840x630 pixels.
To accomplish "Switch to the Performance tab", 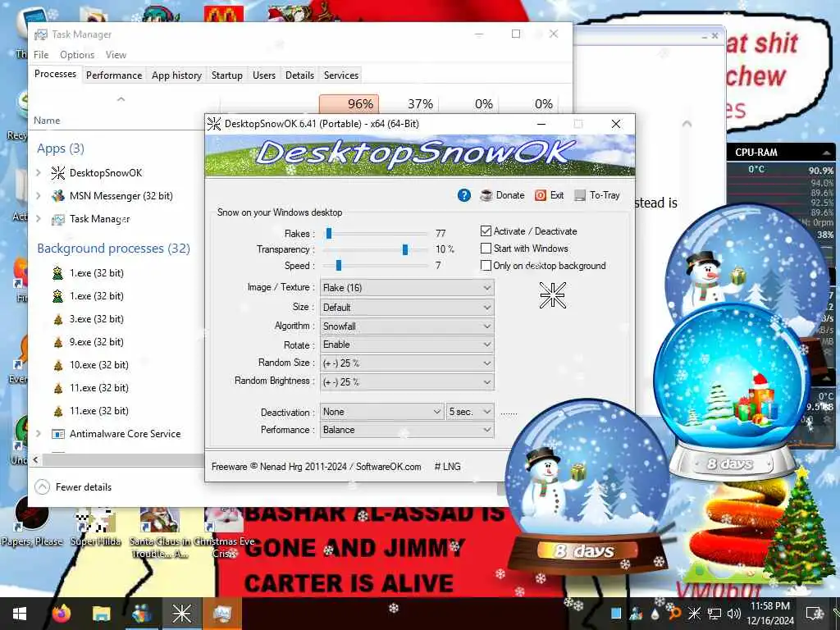I will pyautogui.click(x=114, y=75).
